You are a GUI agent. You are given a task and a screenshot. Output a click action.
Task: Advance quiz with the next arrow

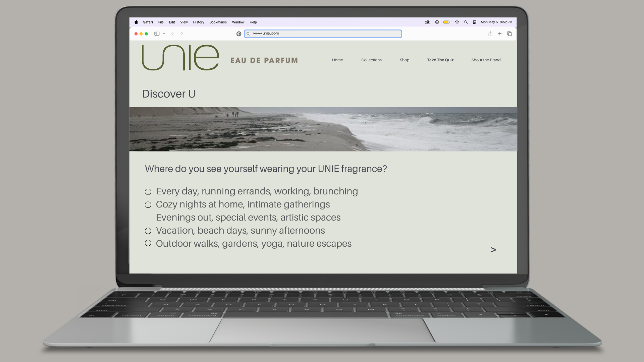493,250
